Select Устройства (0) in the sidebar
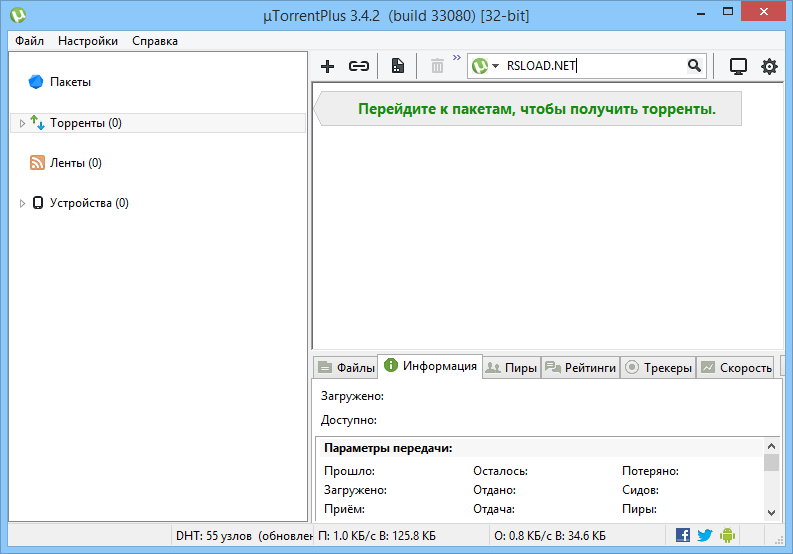The image size is (793, 554). pos(89,203)
